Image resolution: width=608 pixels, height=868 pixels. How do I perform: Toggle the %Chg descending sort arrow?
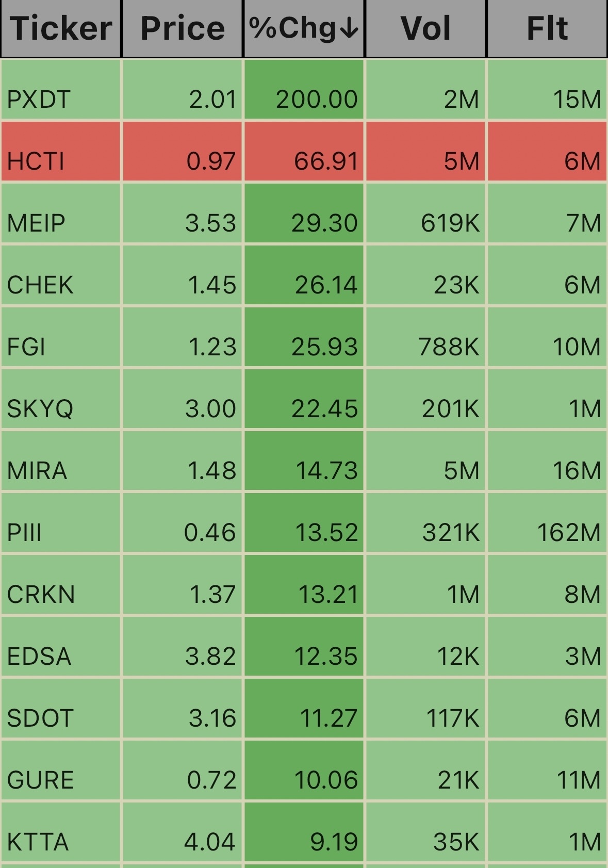point(350,29)
